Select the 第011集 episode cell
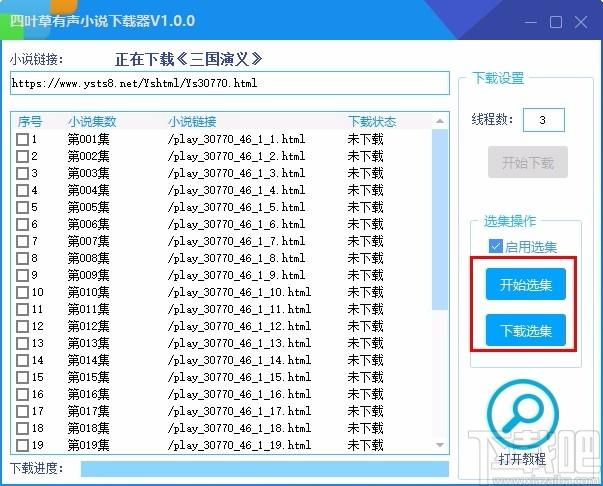The width and height of the screenshot is (603, 486). coord(88,309)
